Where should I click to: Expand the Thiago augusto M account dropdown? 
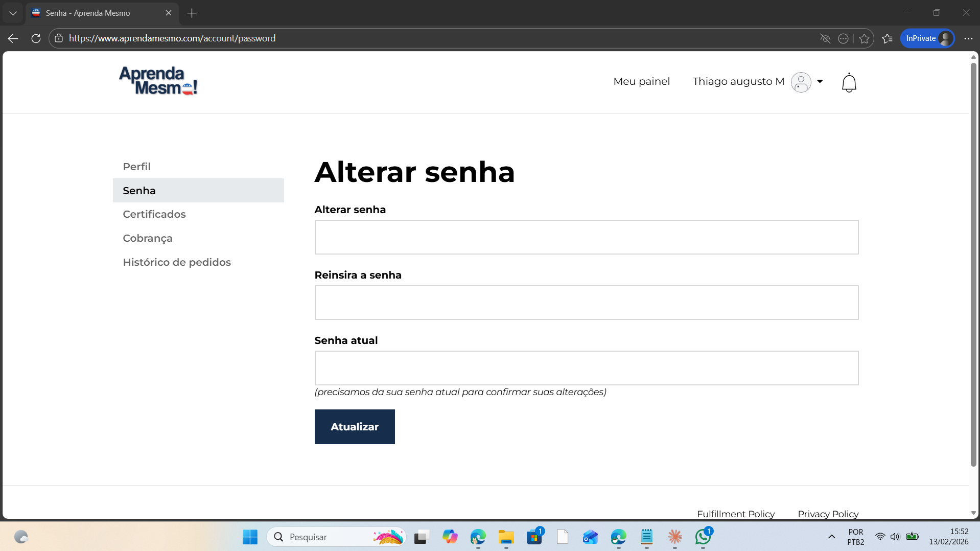(820, 81)
